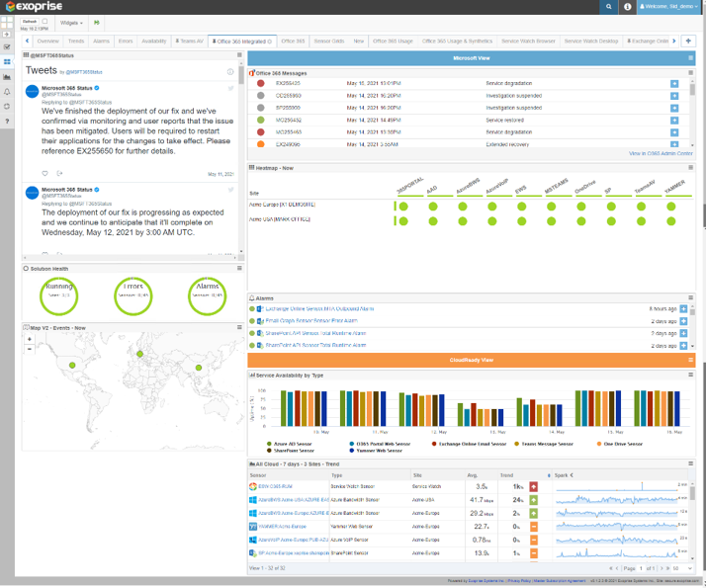
Task: Select the dashboards tiles icon in sidebar
Action: pyautogui.click(x=7, y=61)
